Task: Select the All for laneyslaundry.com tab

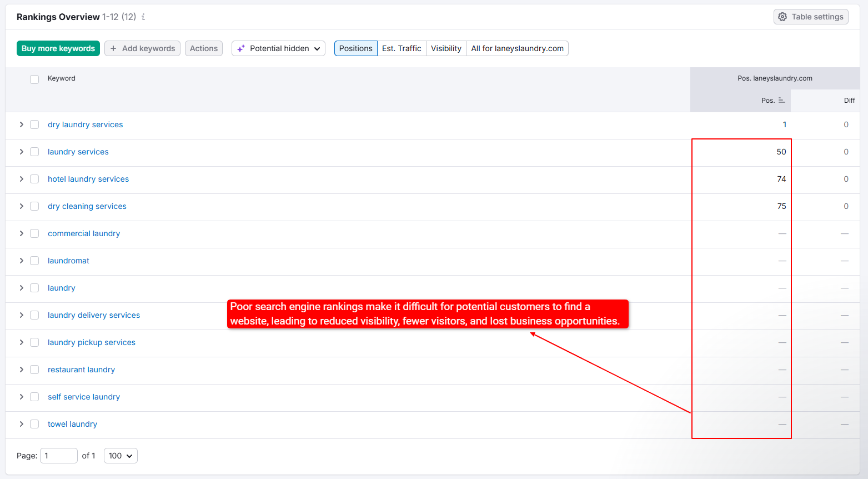Action: [517, 48]
